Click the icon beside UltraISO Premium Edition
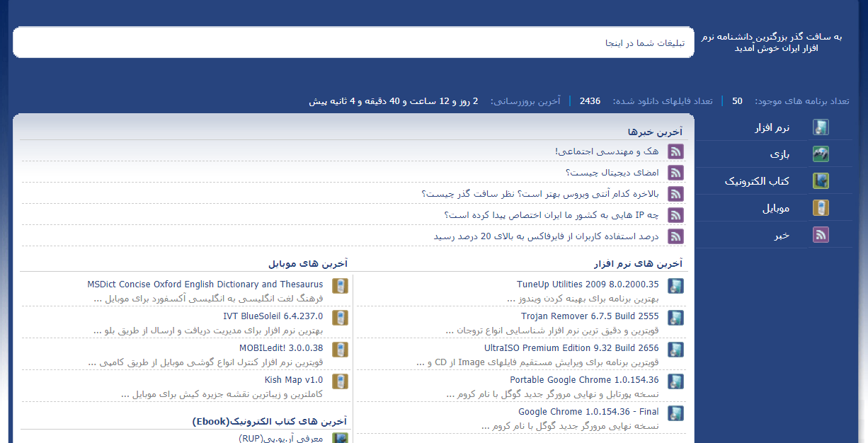 click(x=676, y=350)
